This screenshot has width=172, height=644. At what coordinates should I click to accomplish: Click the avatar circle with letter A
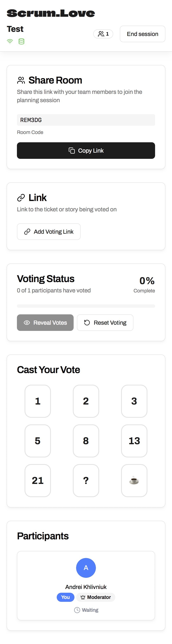(86, 568)
